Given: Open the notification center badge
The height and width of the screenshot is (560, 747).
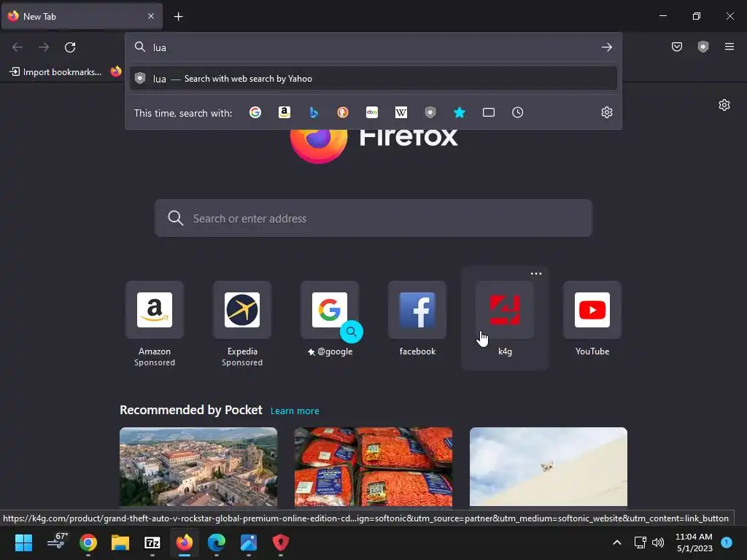Looking at the screenshot, I should (727, 542).
